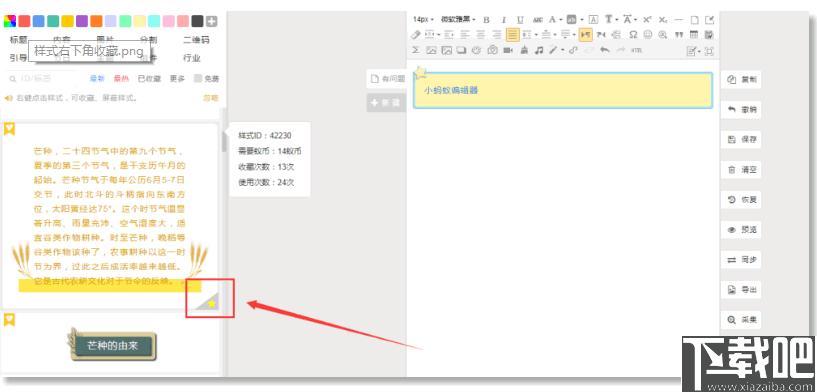The width and height of the screenshot is (817, 392).
Task: Switch to the 引导 style category
Action: coord(18,57)
